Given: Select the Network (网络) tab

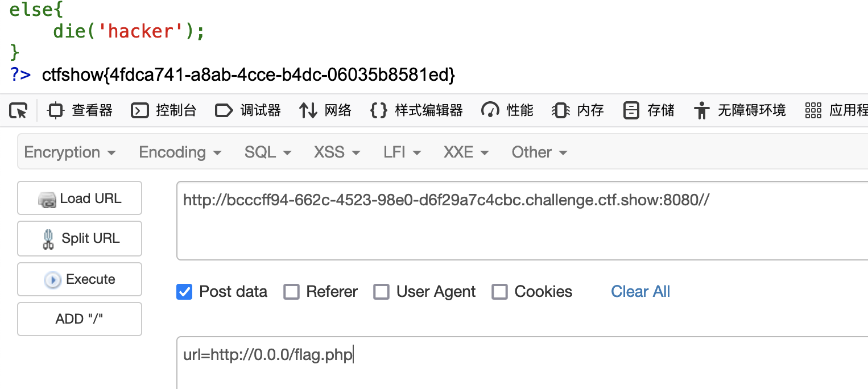Looking at the screenshot, I should [325, 110].
